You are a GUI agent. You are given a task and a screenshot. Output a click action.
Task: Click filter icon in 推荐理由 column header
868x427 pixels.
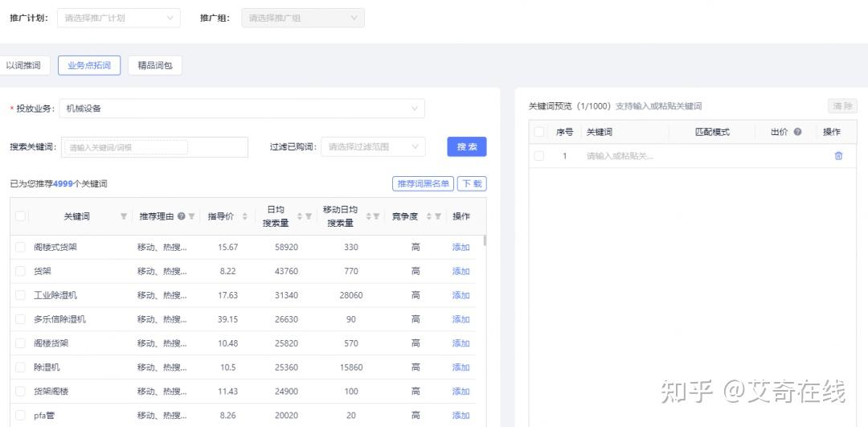pos(191,216)
